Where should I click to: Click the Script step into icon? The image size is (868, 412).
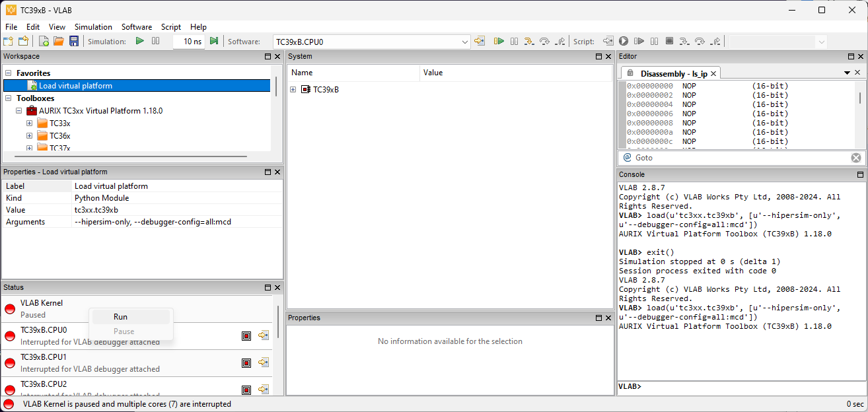point(684,41)
